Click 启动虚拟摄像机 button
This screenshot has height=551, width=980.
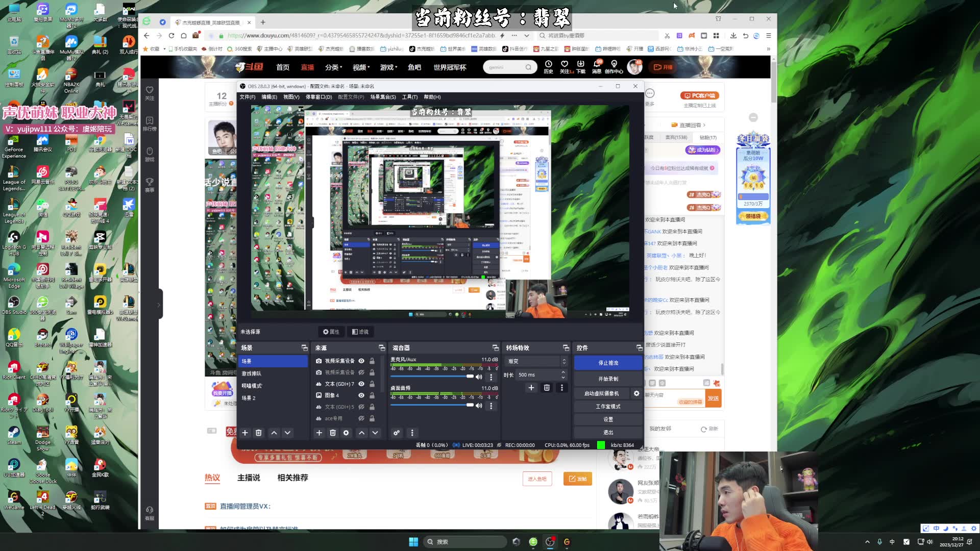(601, 393)
